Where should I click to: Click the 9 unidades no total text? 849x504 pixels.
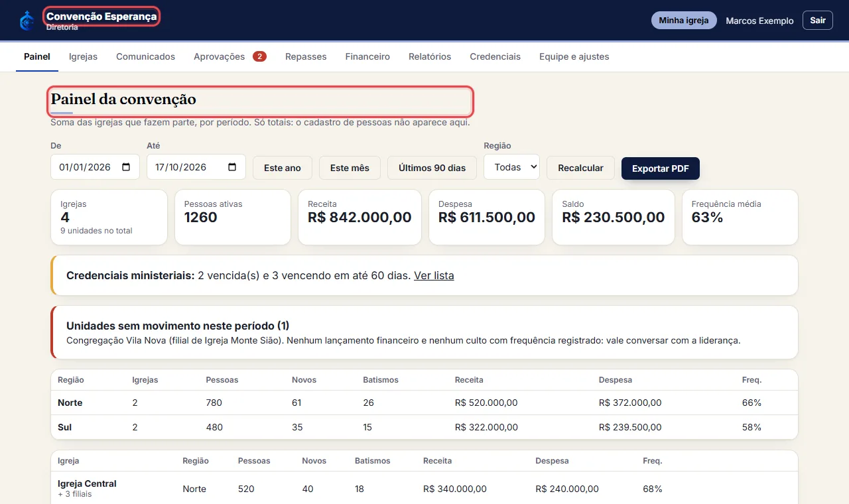coord(96,231)
